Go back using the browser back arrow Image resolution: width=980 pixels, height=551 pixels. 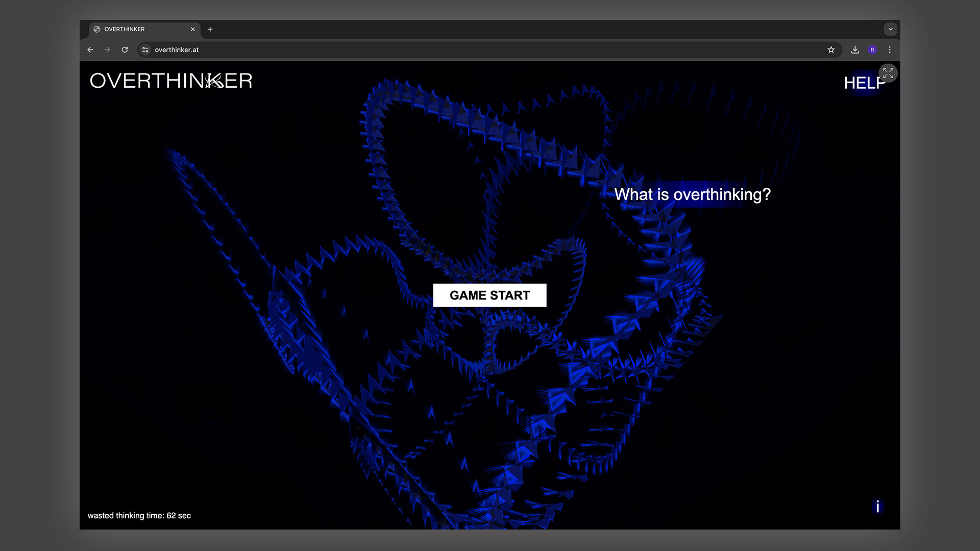[x=90, y=50]
